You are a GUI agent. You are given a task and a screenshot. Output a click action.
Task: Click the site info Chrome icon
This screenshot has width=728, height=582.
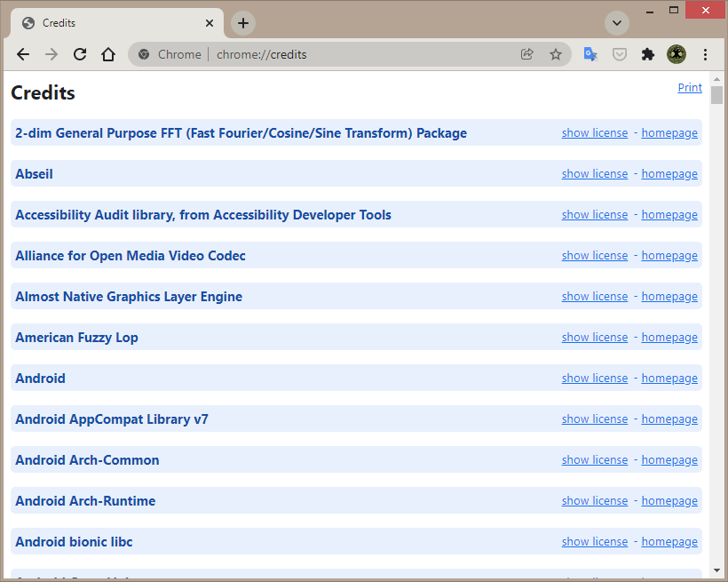[x=144, y=54]
